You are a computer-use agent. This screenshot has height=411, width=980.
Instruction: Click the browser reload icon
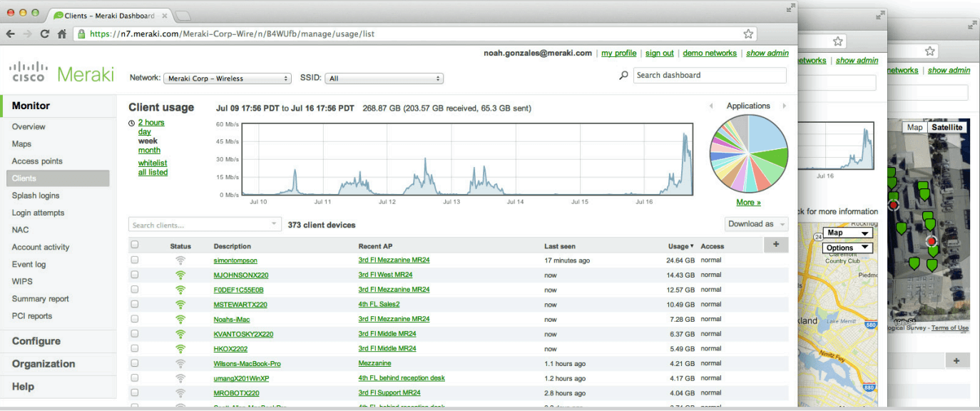click(x=44, y=33)
